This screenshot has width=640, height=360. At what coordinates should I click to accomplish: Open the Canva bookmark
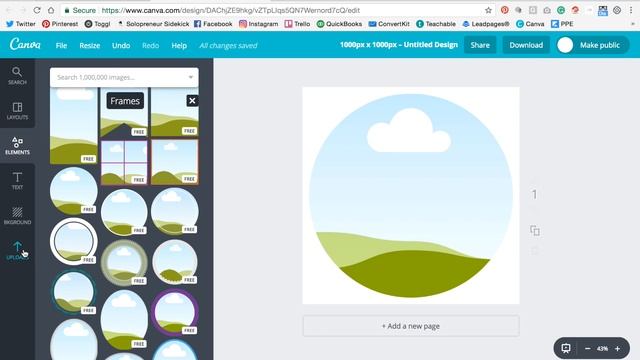(x=530, y=24)
